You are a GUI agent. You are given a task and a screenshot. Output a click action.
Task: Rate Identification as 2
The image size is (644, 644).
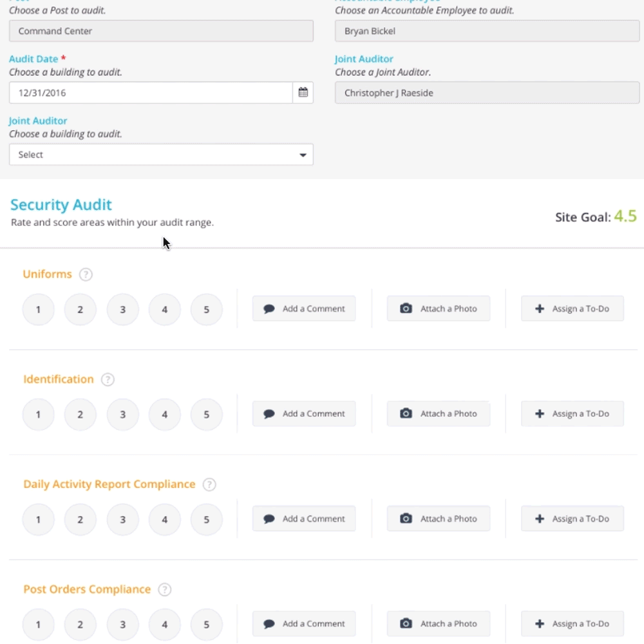[80, 414]
